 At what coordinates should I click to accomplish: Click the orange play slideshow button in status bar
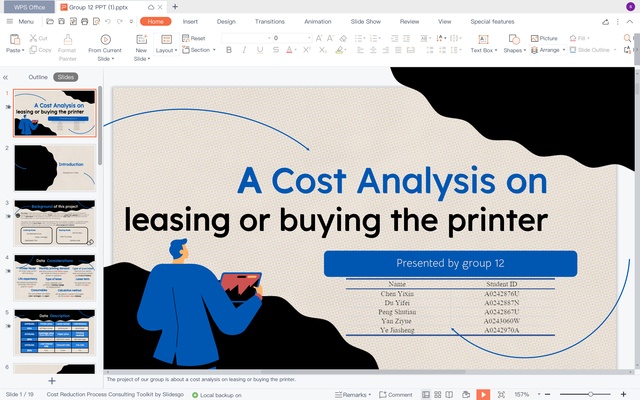coord(483,394)
